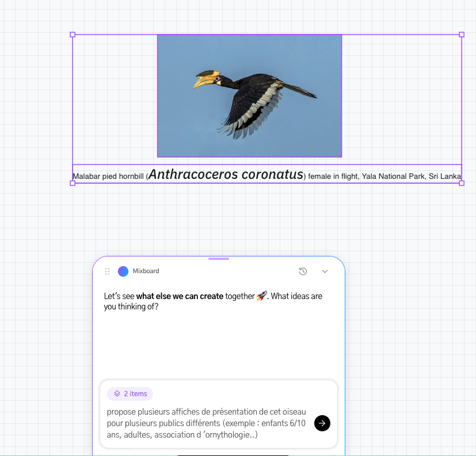This screenshot has height=456, width=476.
Task: Click the bottom-left selection corner handle
Action: click(x=73, y=183)
